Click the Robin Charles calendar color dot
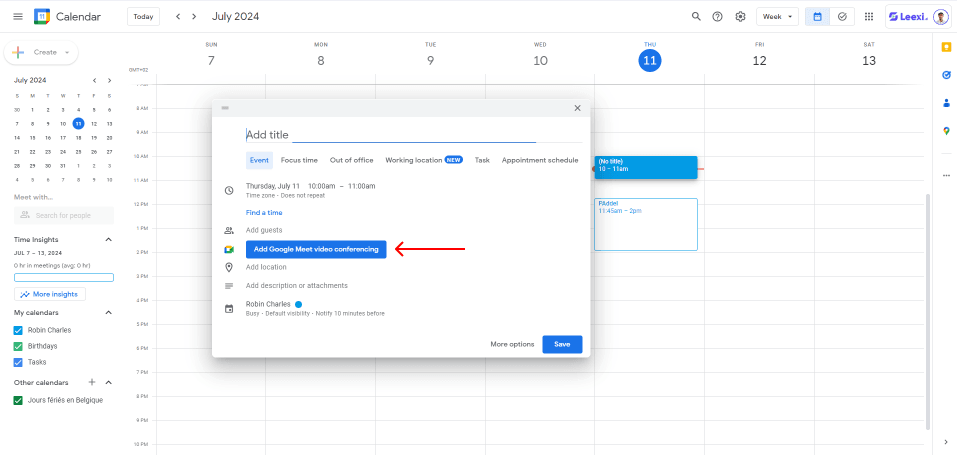Viewport: 957px width, 455px height. pos(298,304)
